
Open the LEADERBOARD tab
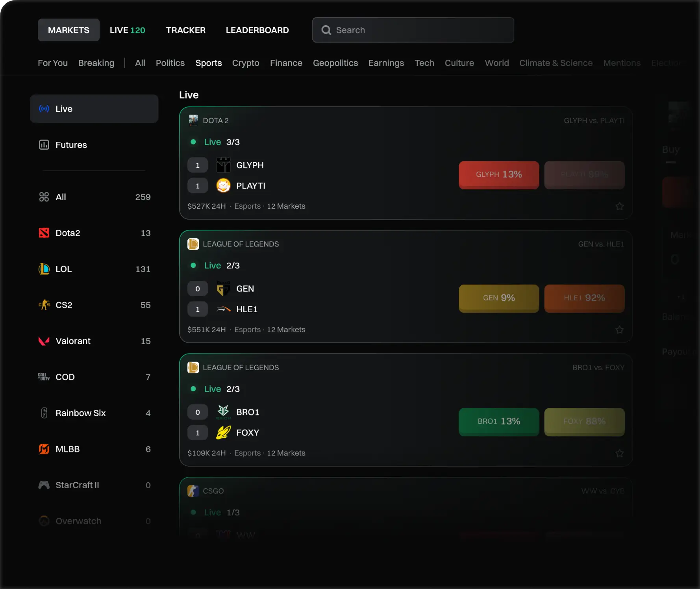pyautogui.click(x=257, y=30)
